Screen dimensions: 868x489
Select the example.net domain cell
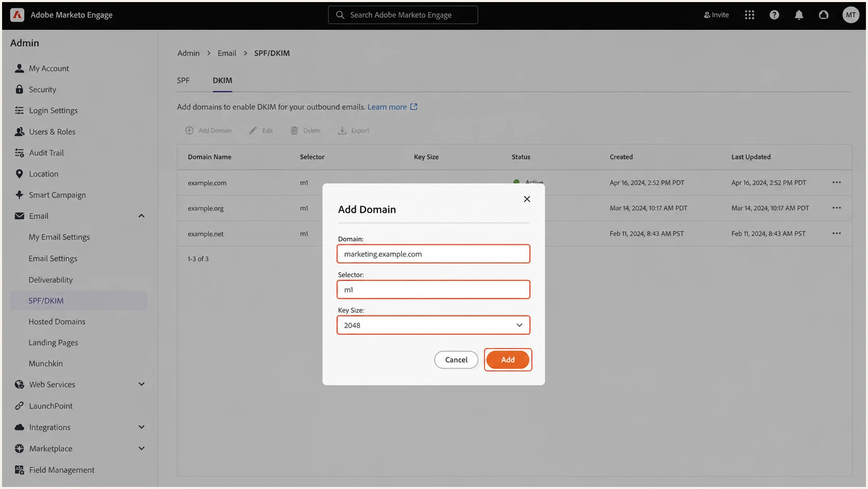click(x=206, y=234)
